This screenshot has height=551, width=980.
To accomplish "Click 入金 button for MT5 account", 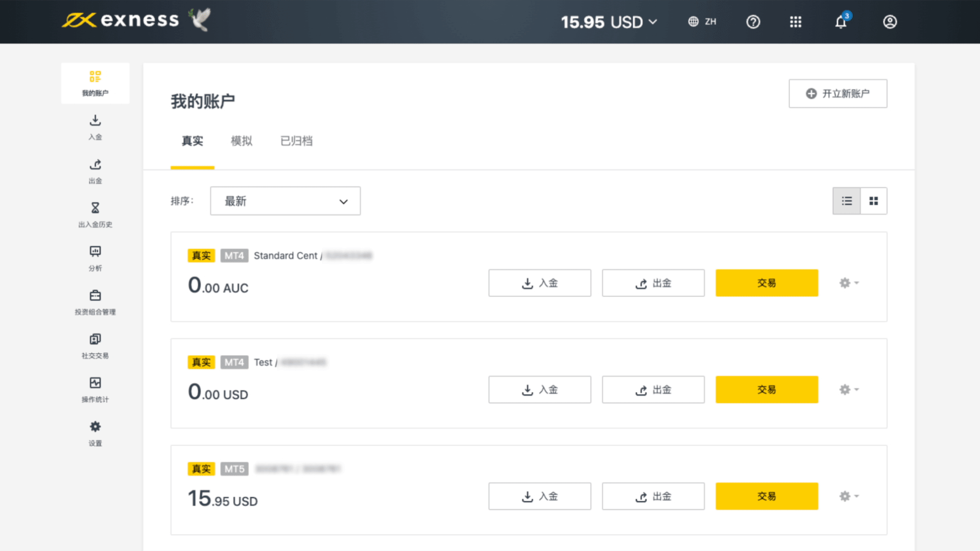I will (540, 496).
